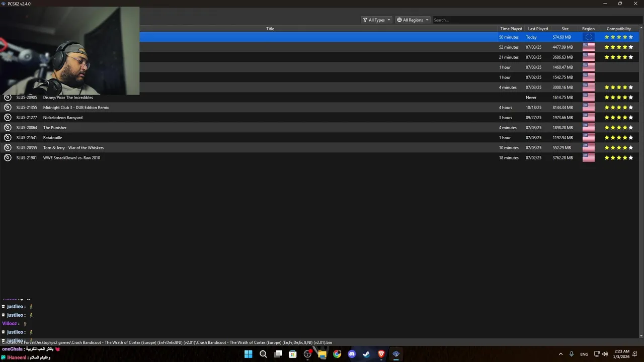644x362 pixels.
Task: Click disc icon for WWE SmackDown row
Action: tap(8, 157)
